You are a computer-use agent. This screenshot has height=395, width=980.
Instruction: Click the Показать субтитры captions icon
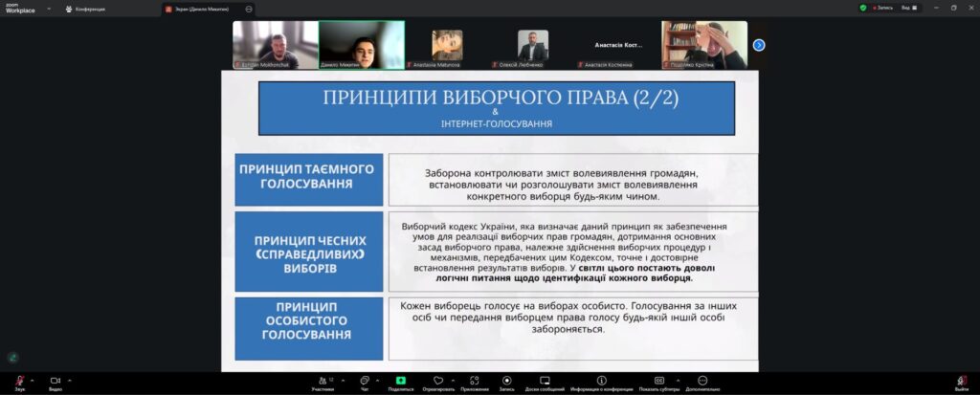click(x=658, y=381)
